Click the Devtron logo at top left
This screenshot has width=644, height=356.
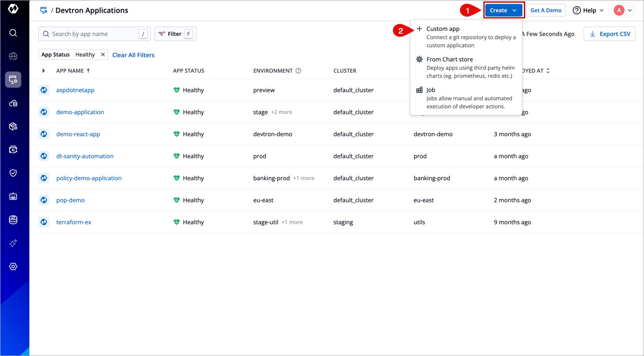point(13,9)
